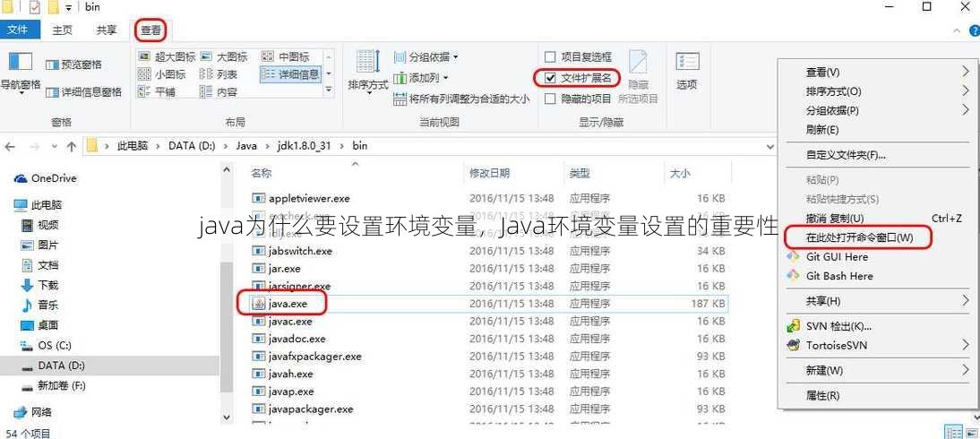
Task: Open the 排序方式 sort by dropdown
Action: [x=368, y=73]
